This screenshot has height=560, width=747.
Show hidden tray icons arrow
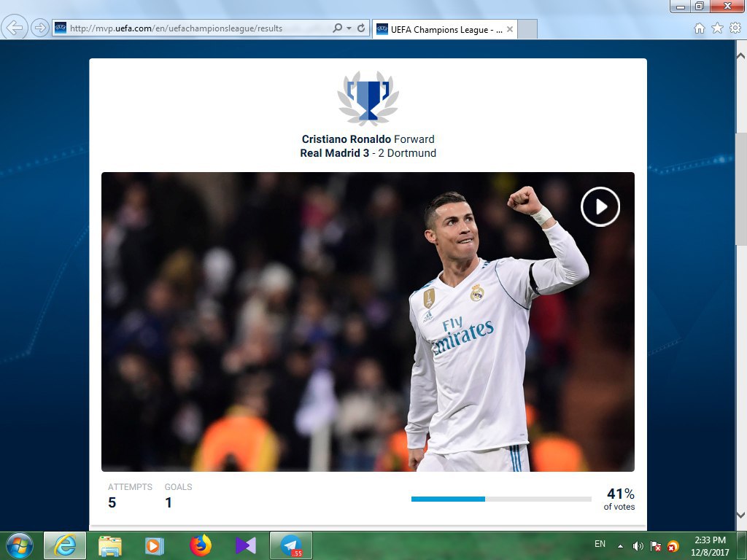pos(620,546)
